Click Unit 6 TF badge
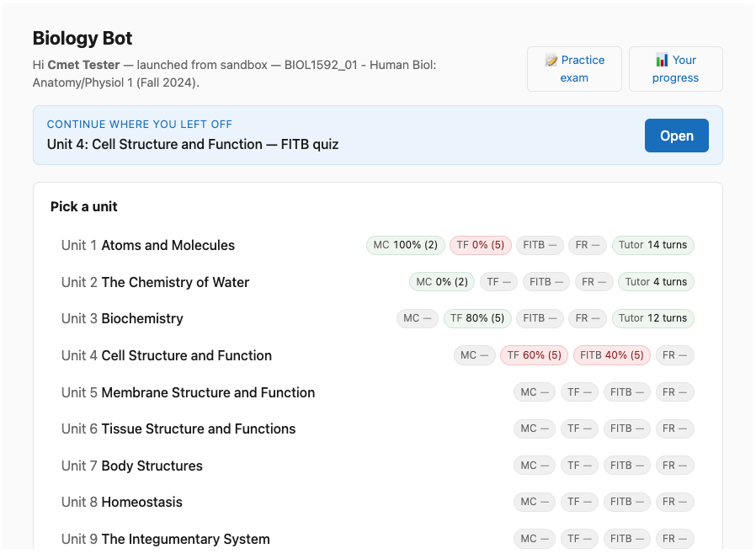The image size is (756, 559). click(x=579, y=429)
